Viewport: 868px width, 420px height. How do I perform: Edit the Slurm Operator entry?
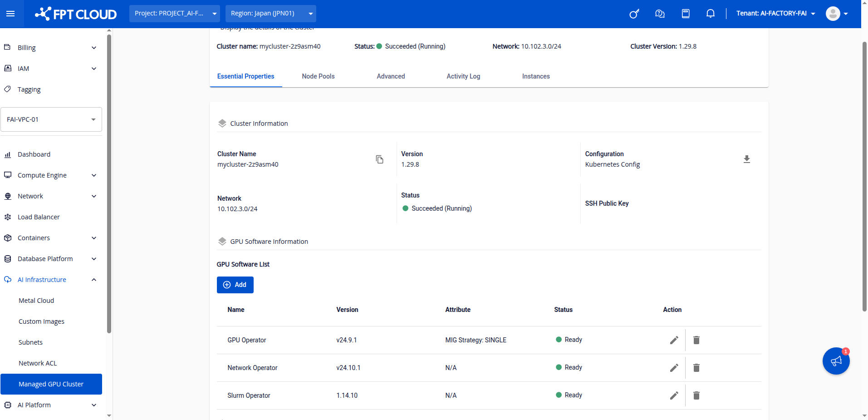click(674, 395)
